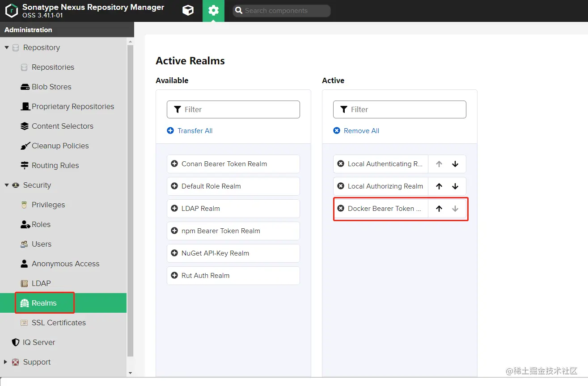This screenshot has height=386, width=588.
Task: Remove Local Authenticating Realm from active
Action: tap(341, 164)
